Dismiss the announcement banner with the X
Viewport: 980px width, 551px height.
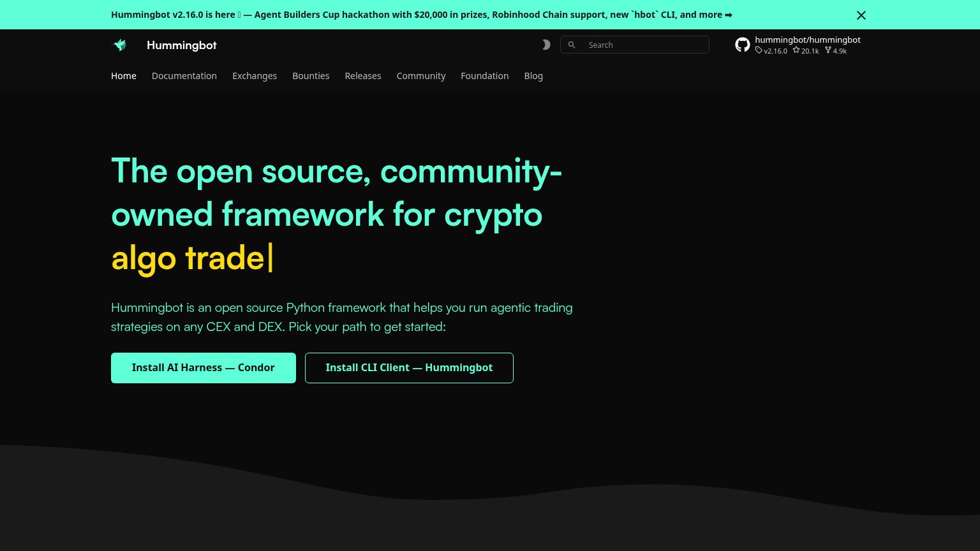861,15
